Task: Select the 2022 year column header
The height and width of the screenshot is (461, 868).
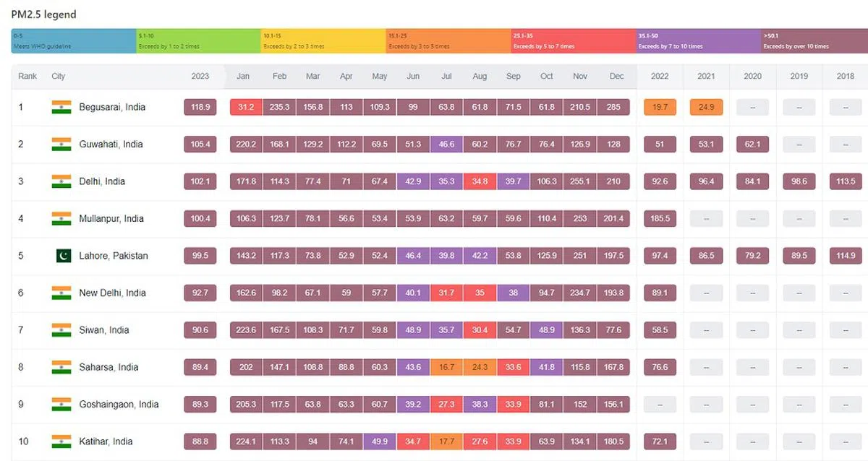Action: coord(660,77)
